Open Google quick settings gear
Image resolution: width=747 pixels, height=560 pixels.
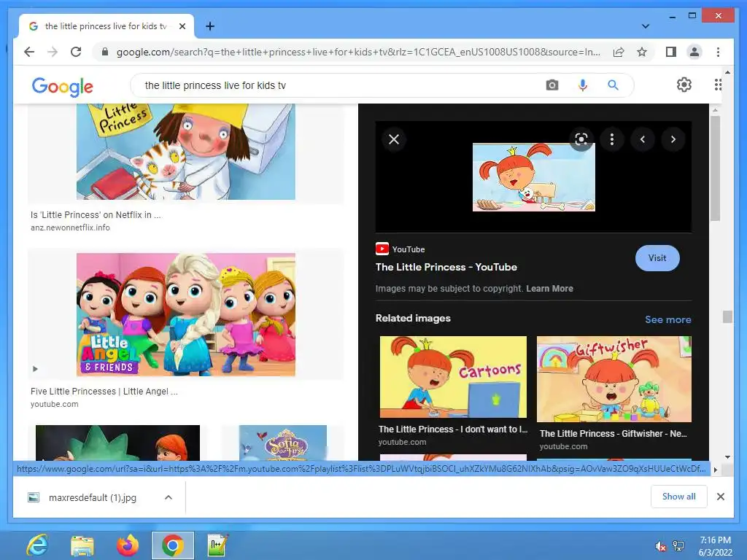pos(684,85)
